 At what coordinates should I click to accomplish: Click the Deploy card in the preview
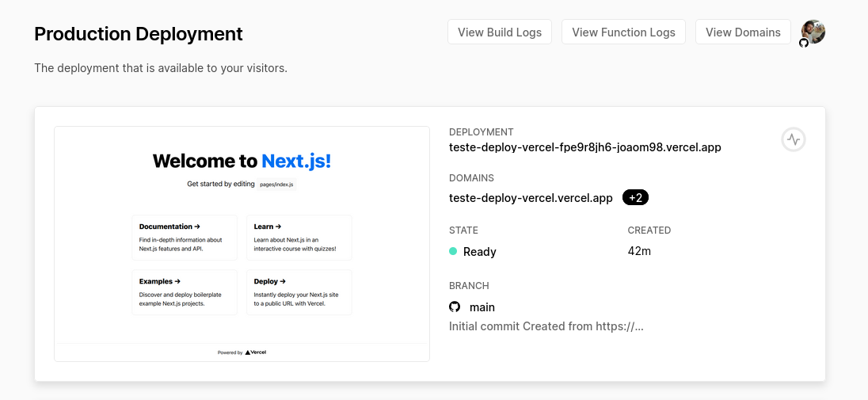299,292
